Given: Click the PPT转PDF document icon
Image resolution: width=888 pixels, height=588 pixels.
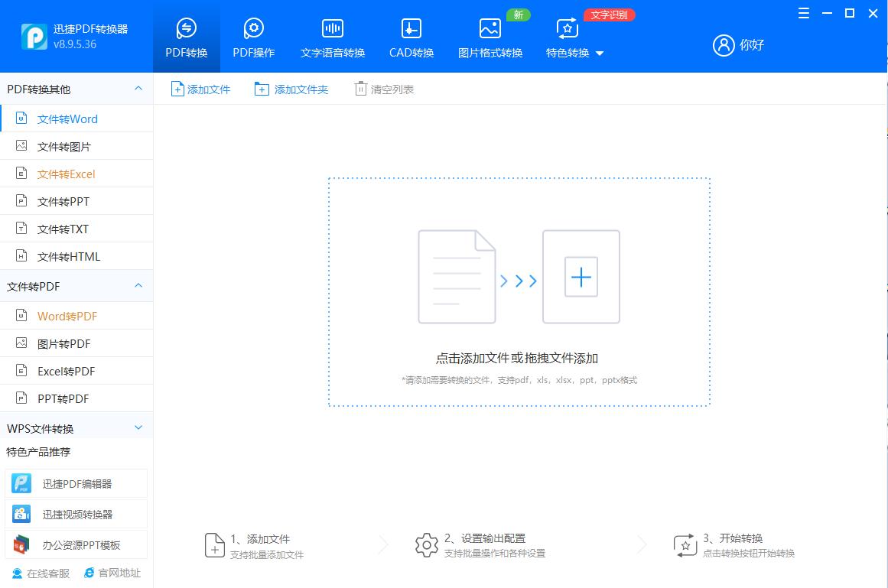Looking at the screenshot, I should [x=21, y=398].
